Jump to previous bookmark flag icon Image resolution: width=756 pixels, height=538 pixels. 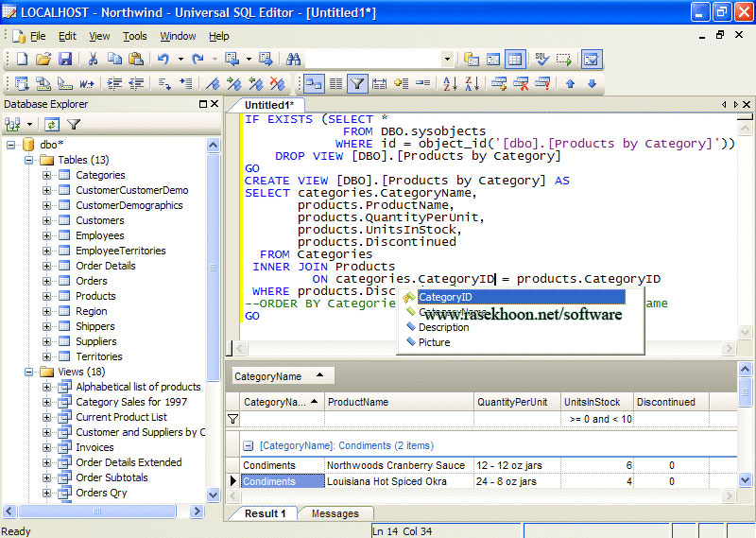pyautogui.click(x=255, y=83)
